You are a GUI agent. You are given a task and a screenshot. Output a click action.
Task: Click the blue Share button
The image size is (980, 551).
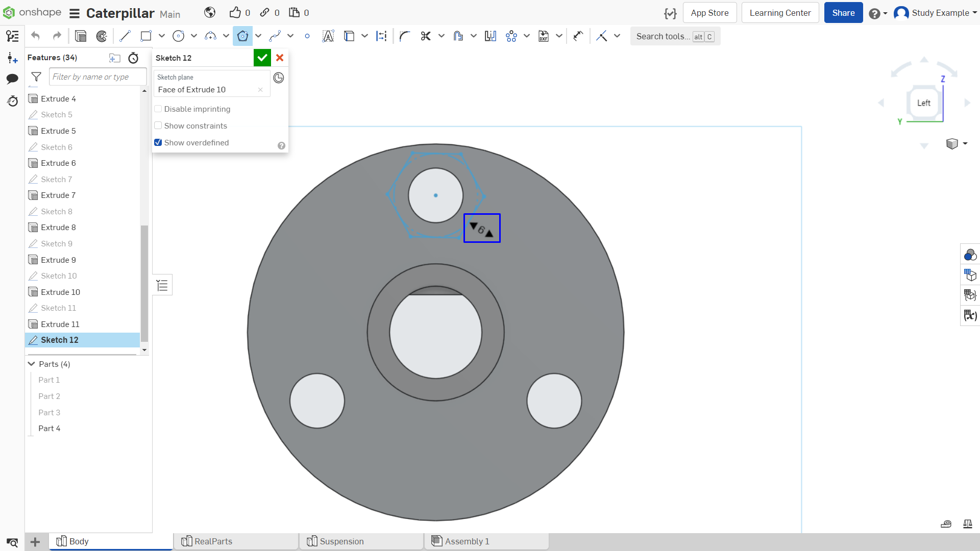[x=843, y=13]
